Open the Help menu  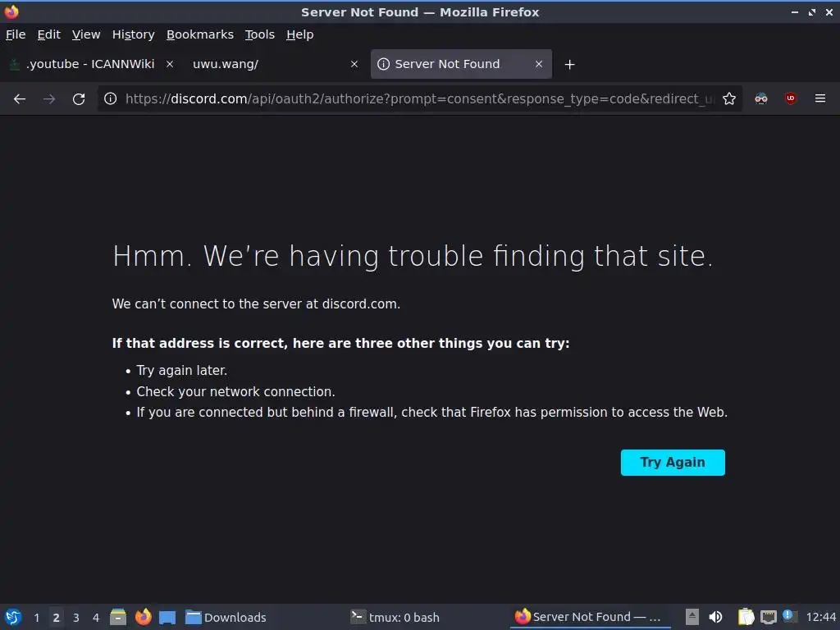click(x=300, y=34)
